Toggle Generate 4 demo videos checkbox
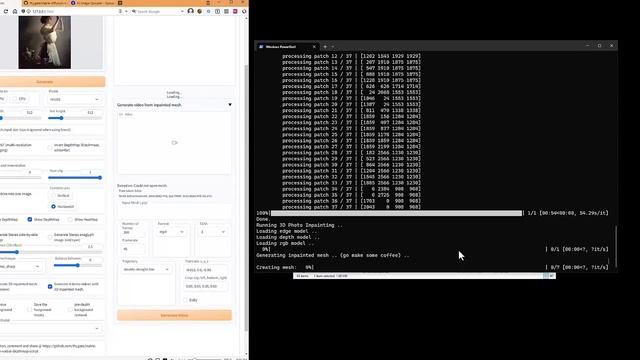The image size is (640, 360). tap(50, 287)
